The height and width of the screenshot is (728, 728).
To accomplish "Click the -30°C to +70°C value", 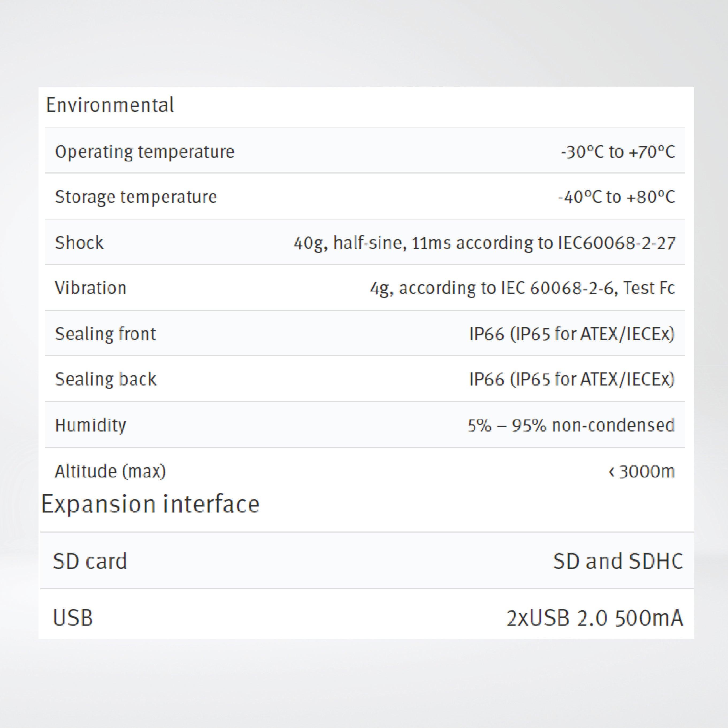I will pyautogui.click(x=618, y=152).
